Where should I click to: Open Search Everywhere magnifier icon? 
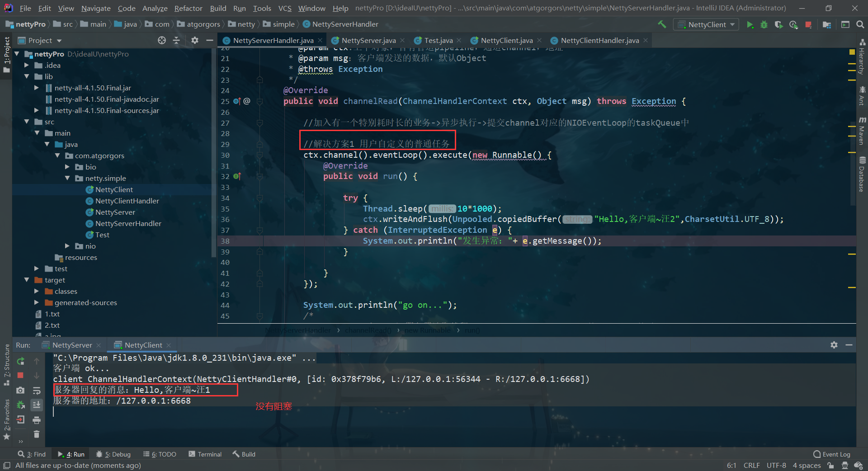860,24
